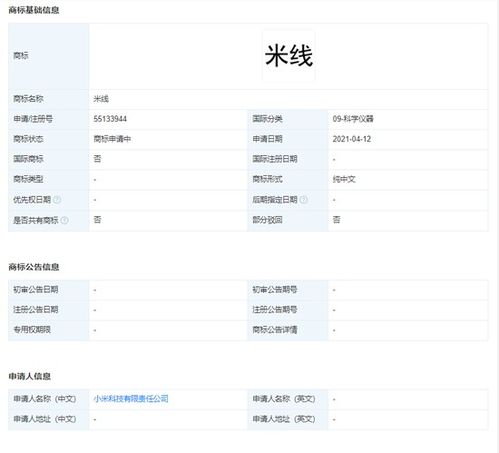Click the 否 value beside 是否共有商标

click(x=97, y=220)
